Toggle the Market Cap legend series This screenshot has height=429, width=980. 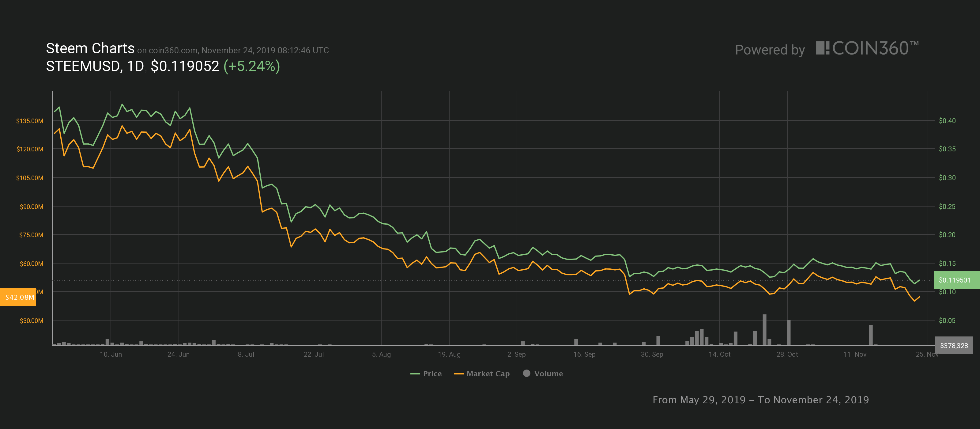(x=488, y=374)
